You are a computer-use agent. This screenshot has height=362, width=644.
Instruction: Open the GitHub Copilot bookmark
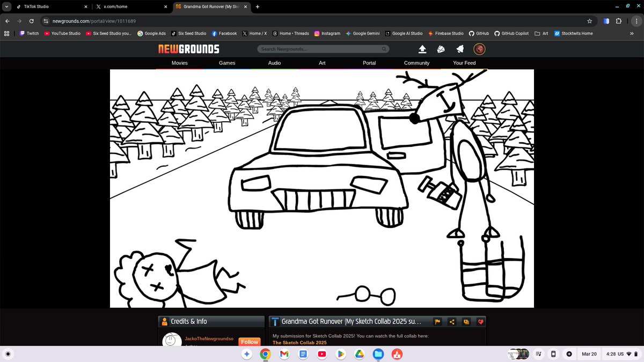pyautogui.click(x=511, y=33)
